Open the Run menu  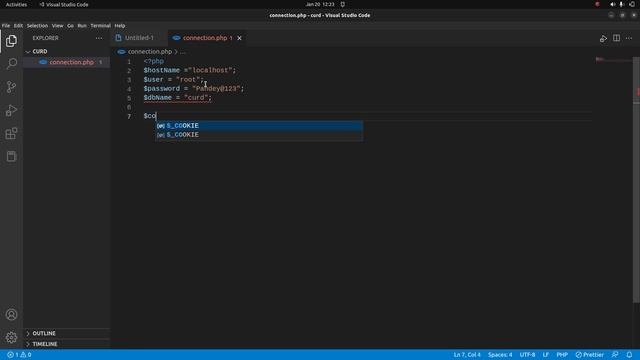coord(82,25)
